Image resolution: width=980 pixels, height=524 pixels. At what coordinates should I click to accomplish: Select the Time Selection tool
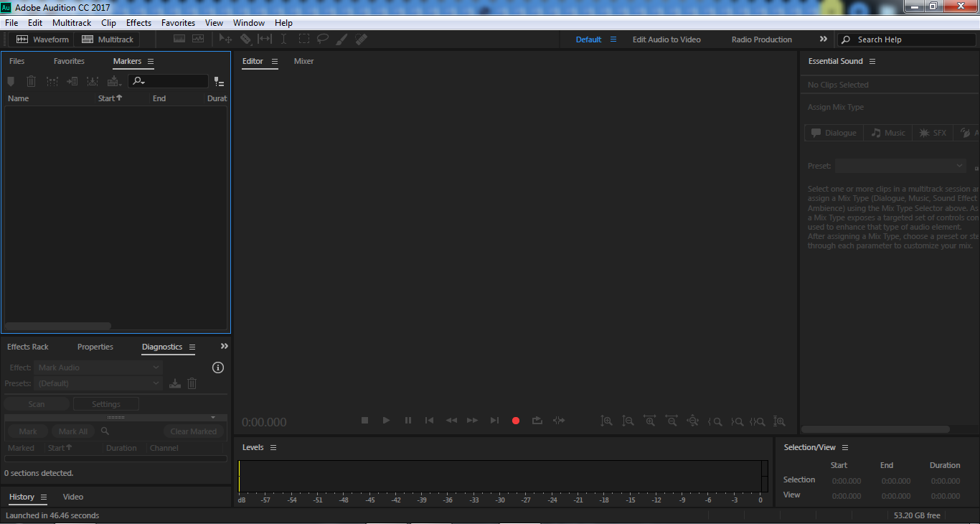[284, 39]
